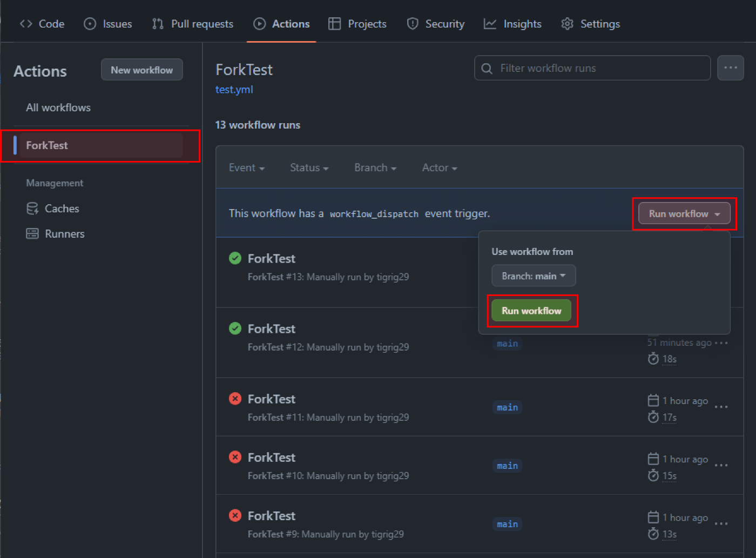The width and height of the screenshot is (756, 558).
Task: Click the 18s duration stopwatch icon
Action: tap(653, 359)
